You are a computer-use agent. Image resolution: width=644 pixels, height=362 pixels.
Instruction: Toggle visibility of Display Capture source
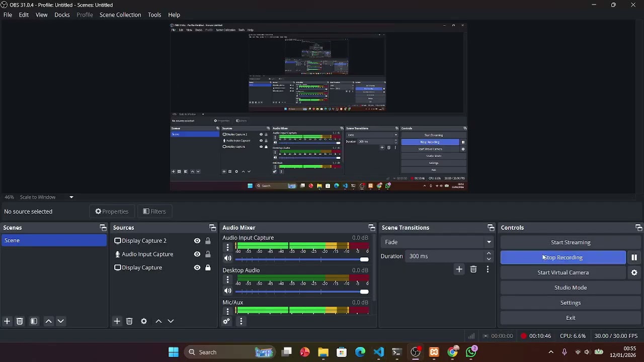(197, 267)
